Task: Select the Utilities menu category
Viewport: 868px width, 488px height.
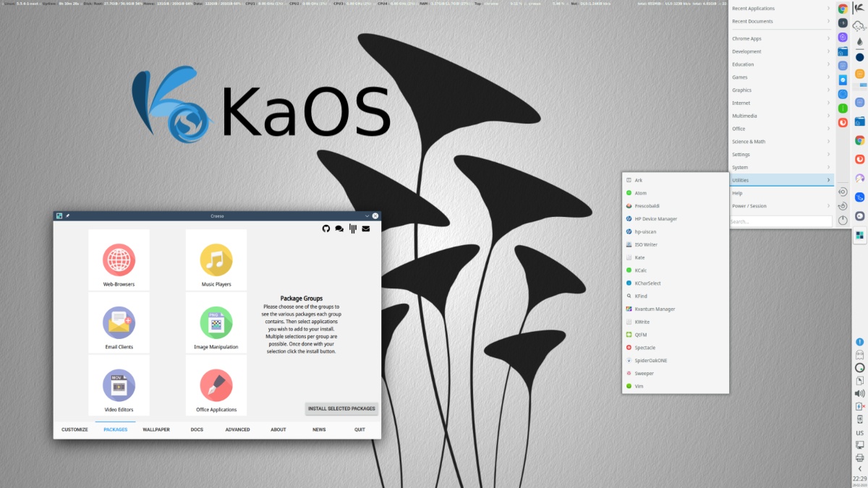Action: (781, 180)
